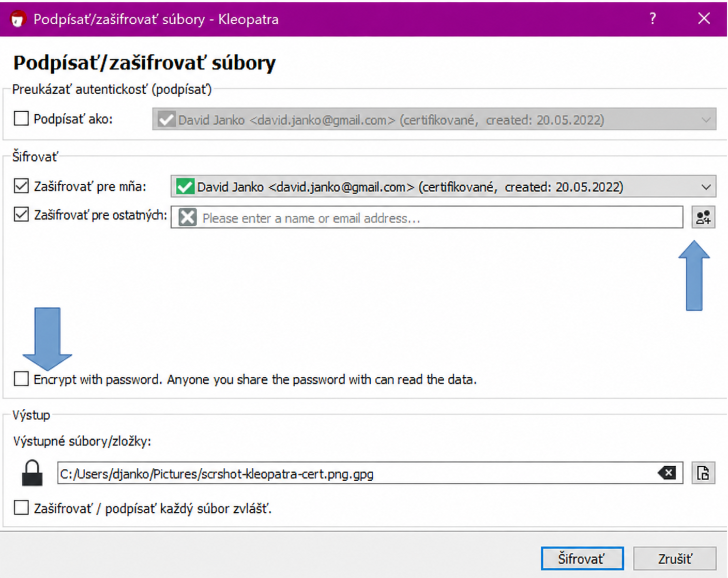Uncheck 'Zašifrovať pre mňa' checkbox
The width and height of the screenshot is (728, 578).
coord(21,186)
